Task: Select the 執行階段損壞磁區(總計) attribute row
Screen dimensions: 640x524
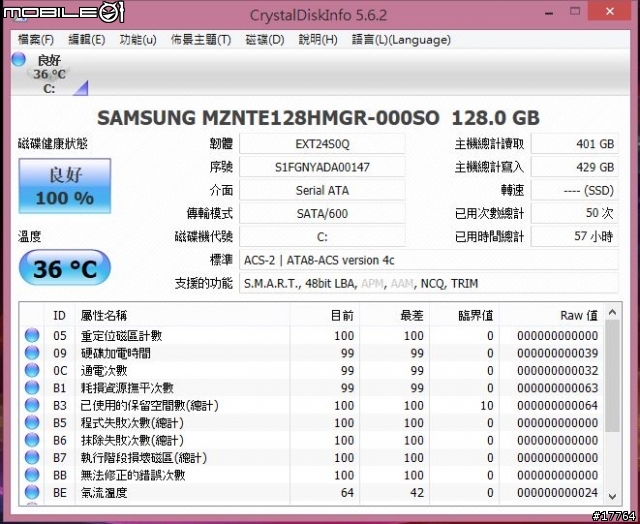Action: click(x=312, y=457)
